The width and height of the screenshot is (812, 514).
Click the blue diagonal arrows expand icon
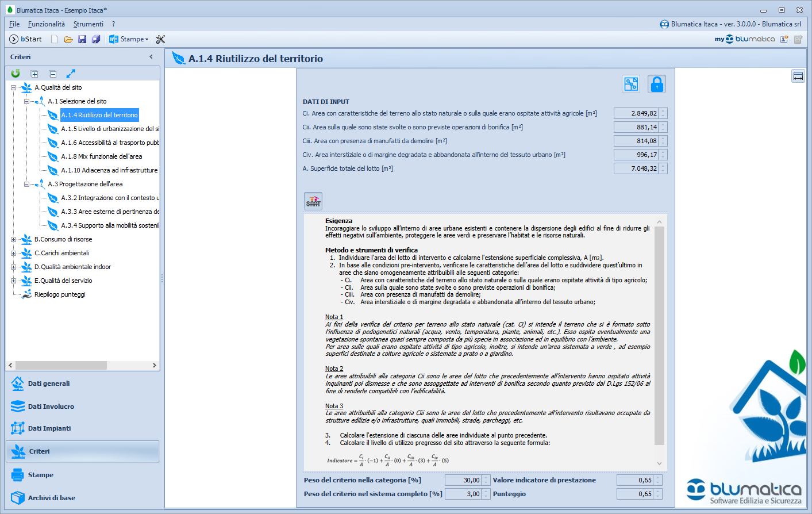[71, 74]
